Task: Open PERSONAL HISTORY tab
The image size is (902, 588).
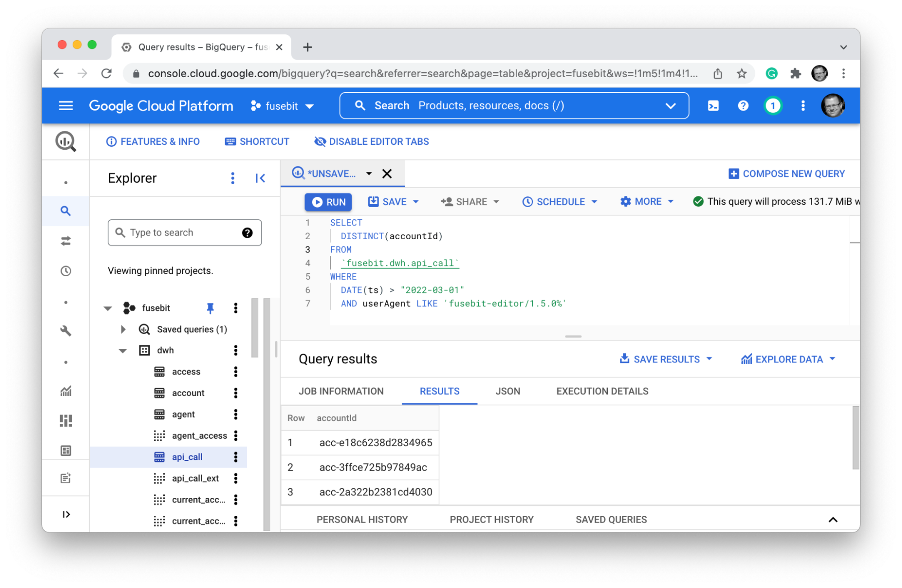Action: click(362, 519)
